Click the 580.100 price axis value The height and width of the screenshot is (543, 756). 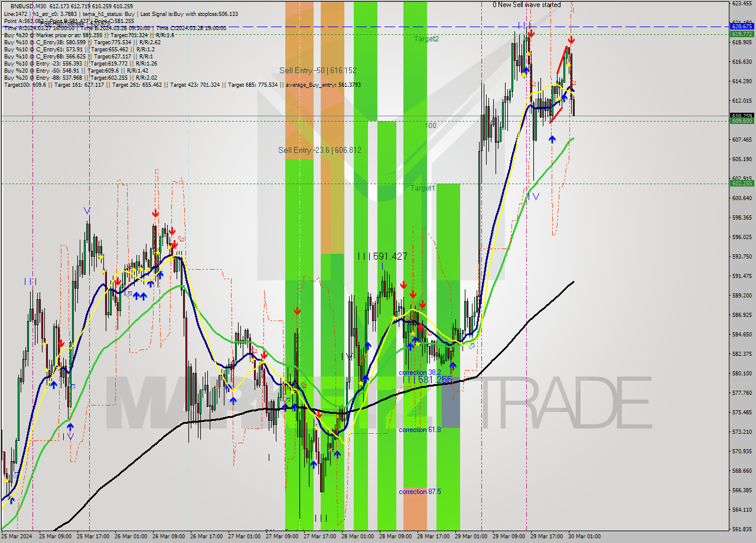click(x=742, y=373)
